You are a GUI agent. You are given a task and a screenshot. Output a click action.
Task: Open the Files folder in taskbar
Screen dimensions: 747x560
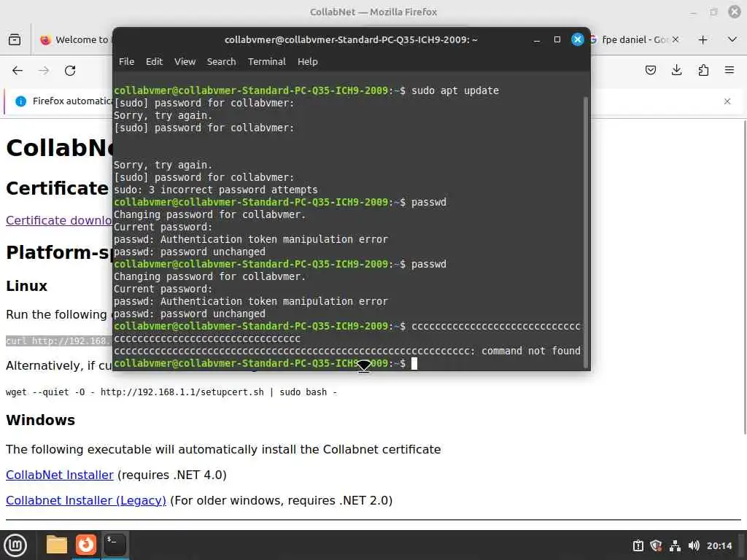pos(56,545)
